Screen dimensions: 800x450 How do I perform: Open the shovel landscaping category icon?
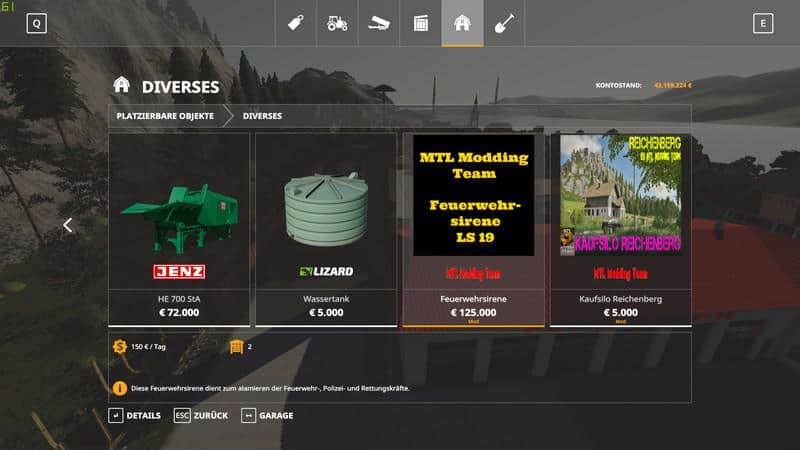(x=504, y=23)
